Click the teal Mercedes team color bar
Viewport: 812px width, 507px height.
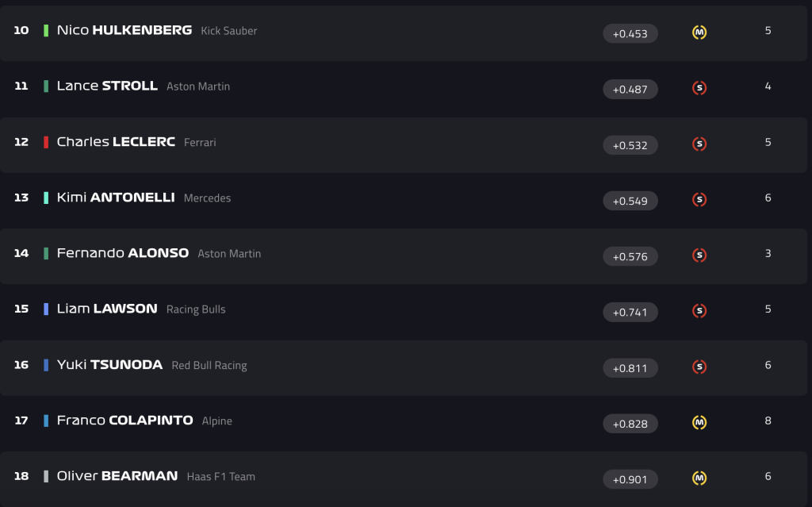[46, 198]
